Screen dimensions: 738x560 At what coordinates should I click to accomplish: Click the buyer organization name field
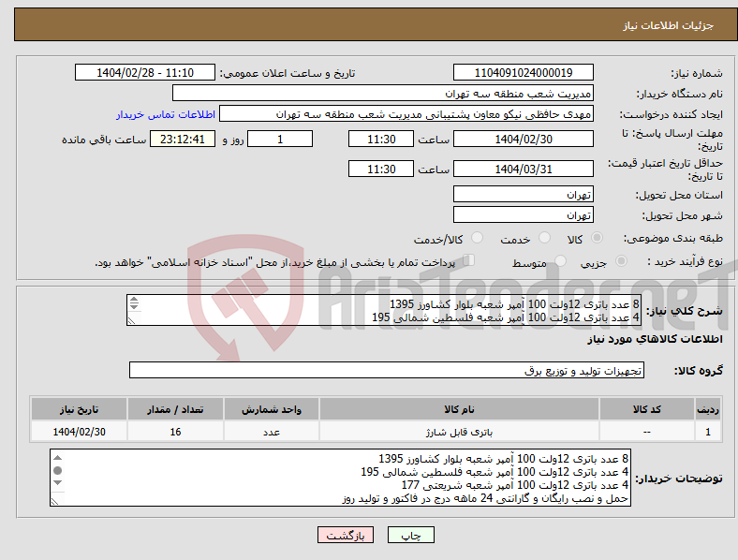[383, 93]
